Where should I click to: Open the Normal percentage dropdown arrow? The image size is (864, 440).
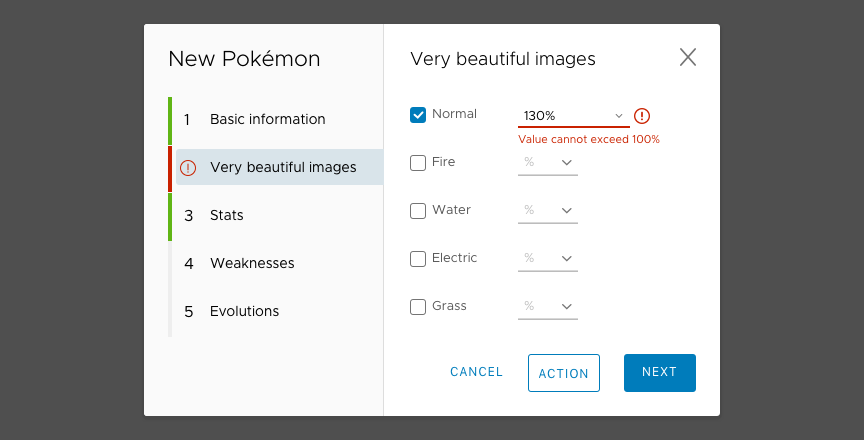[619, 116]
